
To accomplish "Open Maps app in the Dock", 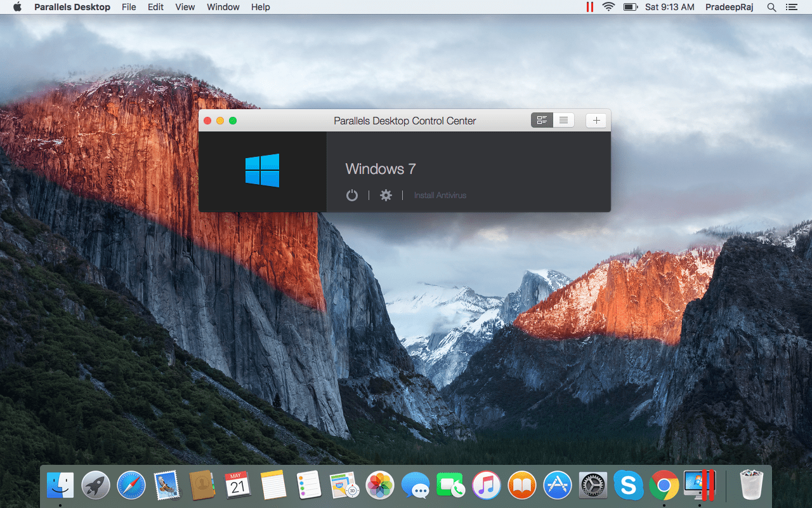I will click(x=344, y=486).
